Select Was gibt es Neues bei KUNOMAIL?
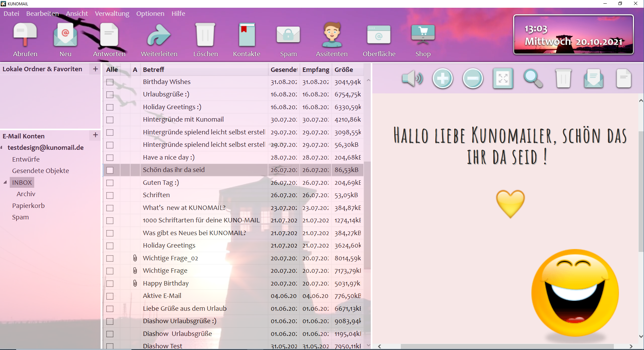This screenshot has width=644, height=350. tap(195, 233)
